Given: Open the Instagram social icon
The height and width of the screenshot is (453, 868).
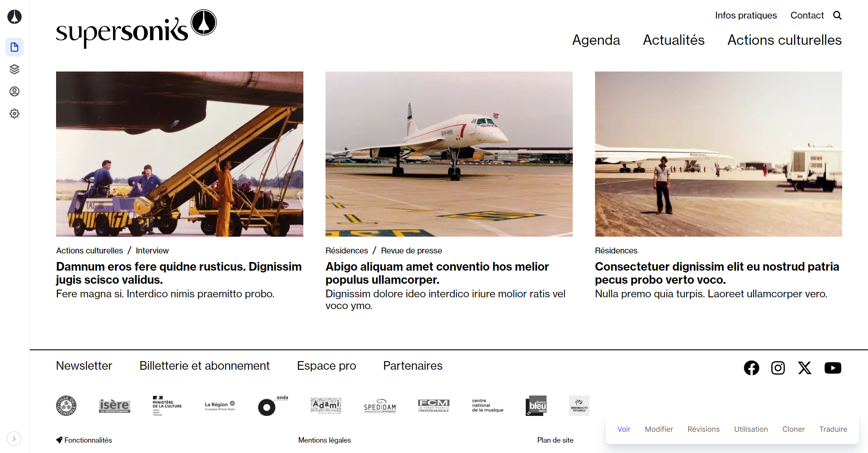Looking at the screenshot, I should click(778, 368).
